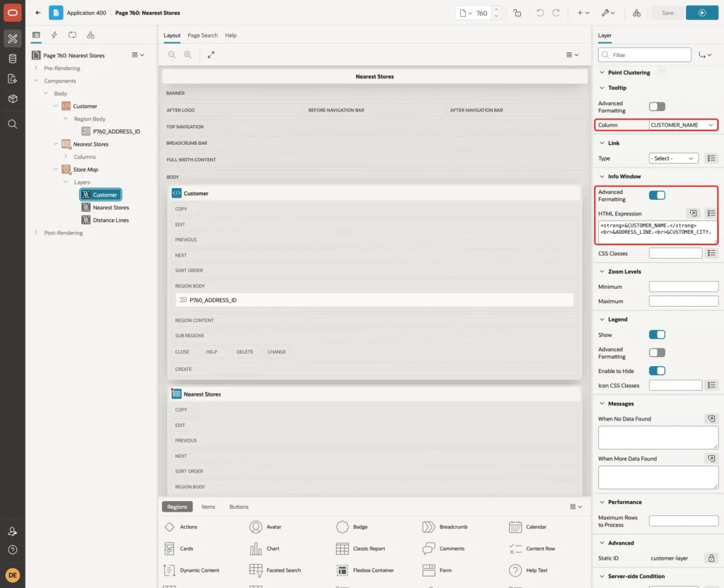Click the Static ID lock icon
The width and height of the screenshot is (724, 588).
point(711,558)
